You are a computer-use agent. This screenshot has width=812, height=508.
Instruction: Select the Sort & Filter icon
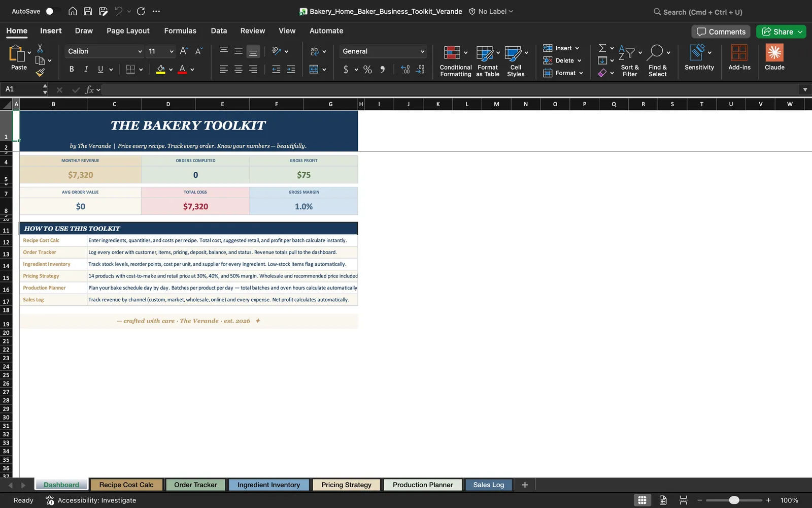(627, 53)
